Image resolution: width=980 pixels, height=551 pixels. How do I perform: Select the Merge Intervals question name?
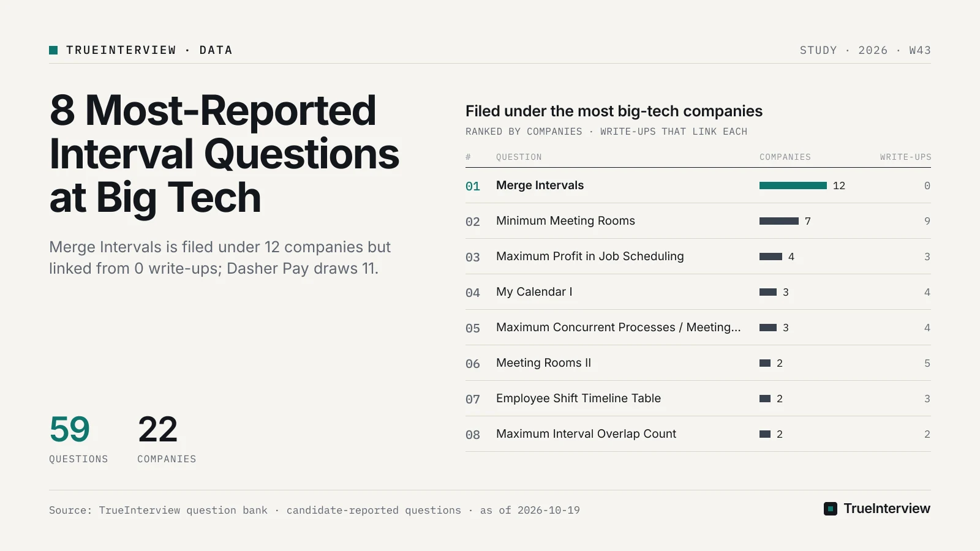(x=540, y=186)
